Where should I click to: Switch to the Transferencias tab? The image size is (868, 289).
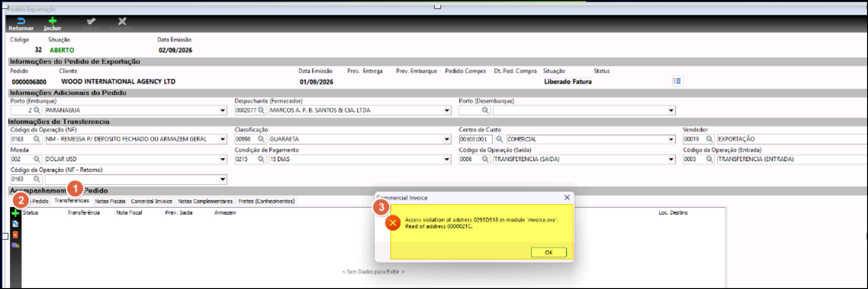tap(71, 201)
